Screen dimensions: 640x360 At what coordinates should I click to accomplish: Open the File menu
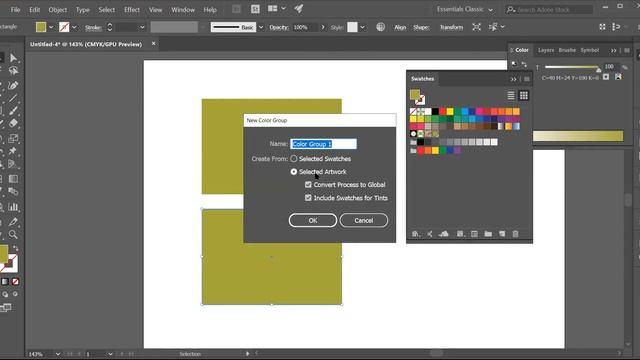[x=15, y=9]
